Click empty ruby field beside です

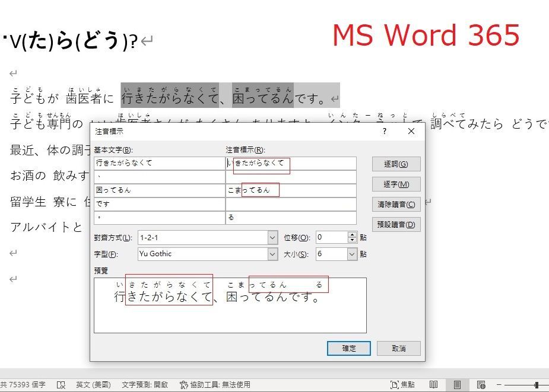point(291,204)
